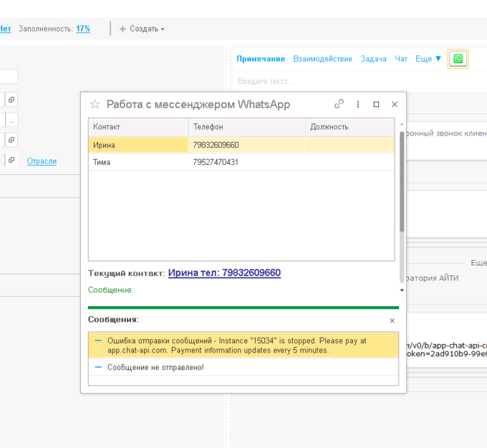487x448 pixels.
Task: Copy link with the chain icon
Action: (x=339, y=104)
